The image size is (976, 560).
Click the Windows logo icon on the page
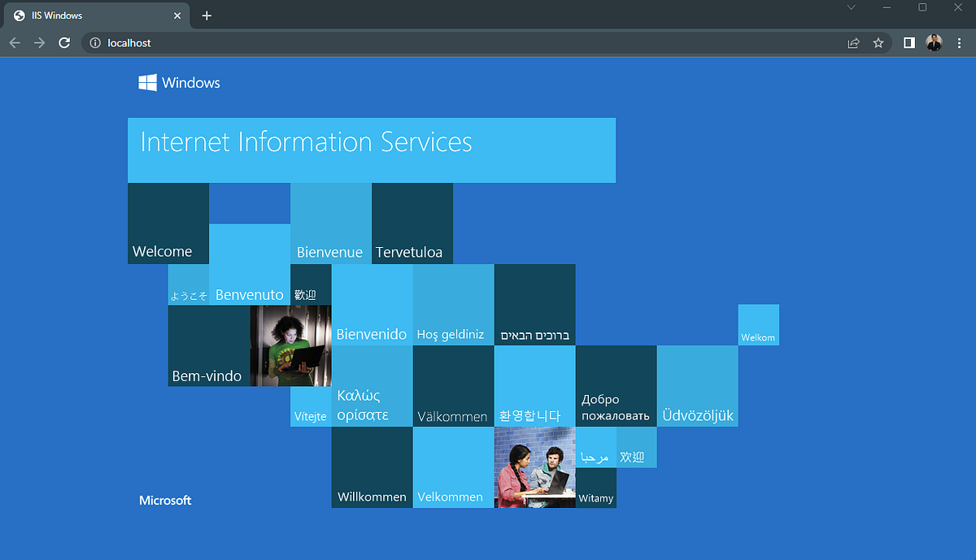pyautogui.click(x=147, y=82)
